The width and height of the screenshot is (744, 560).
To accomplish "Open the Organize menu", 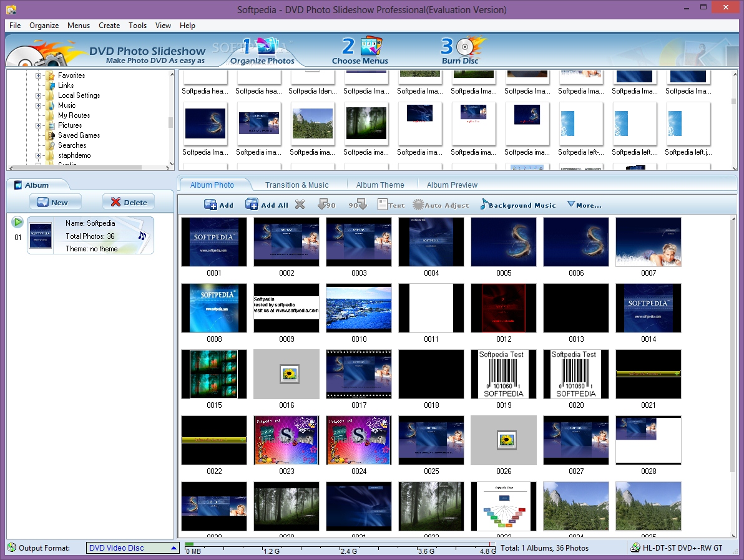I will click(x=44, y=26).
